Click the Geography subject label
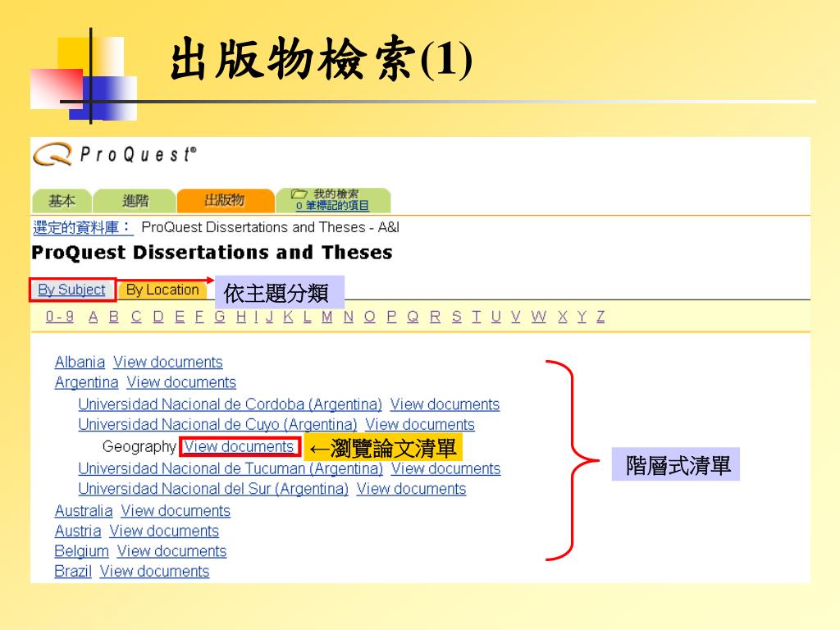840x630 pixels. pos(139,447)
